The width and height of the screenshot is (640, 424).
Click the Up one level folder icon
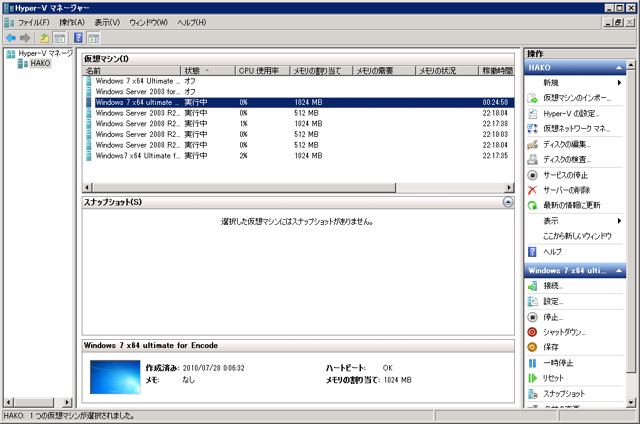[x=44, y=38]
